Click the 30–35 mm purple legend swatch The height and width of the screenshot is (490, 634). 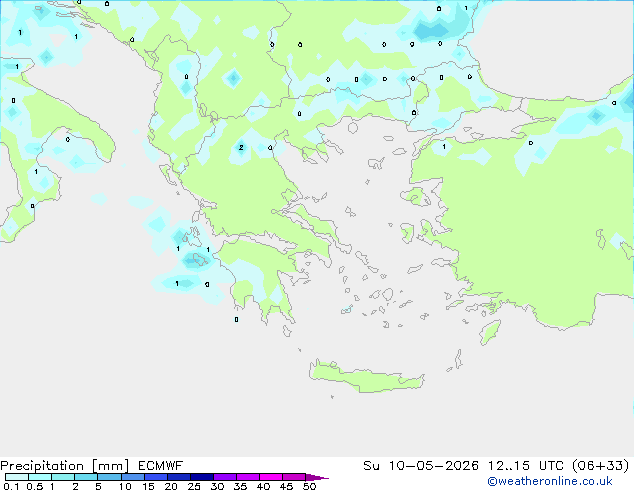[224, 477]
